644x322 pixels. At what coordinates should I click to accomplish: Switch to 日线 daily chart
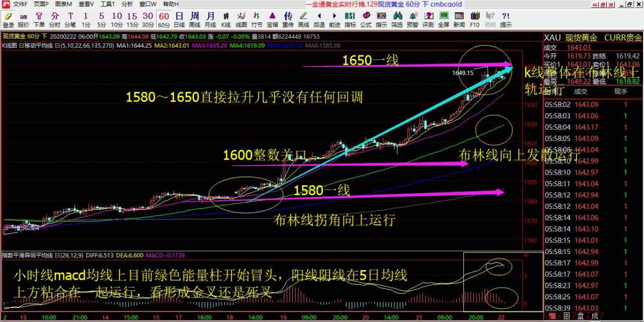179,20
